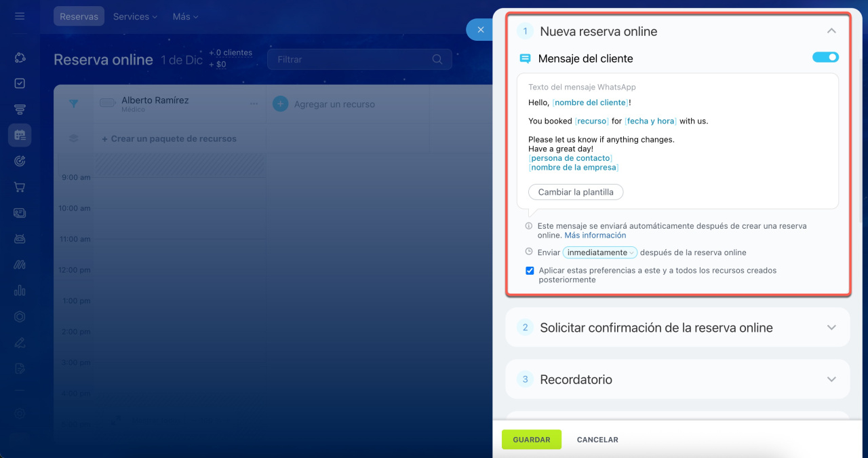
Task: Click the filter funnel icon in calendar
Action: click(x=73, y=104)
